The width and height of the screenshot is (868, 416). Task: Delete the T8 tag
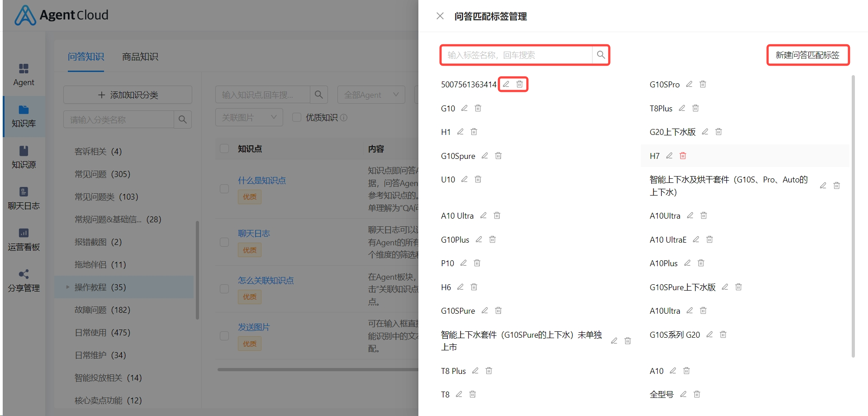pyautogui.click(x=473, y=394)
